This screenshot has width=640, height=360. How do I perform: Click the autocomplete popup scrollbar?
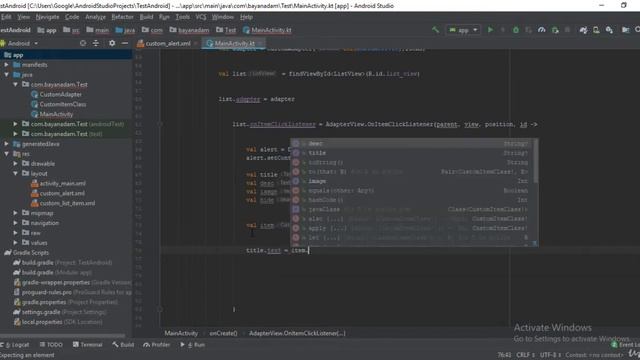[x=536, y=161]
